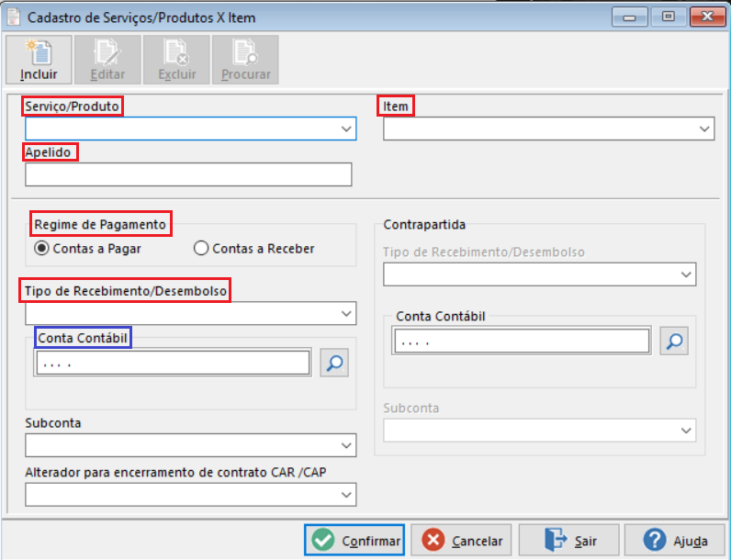
Task: Open the Serviço/Produto dropdown
Action: [191, 129]
